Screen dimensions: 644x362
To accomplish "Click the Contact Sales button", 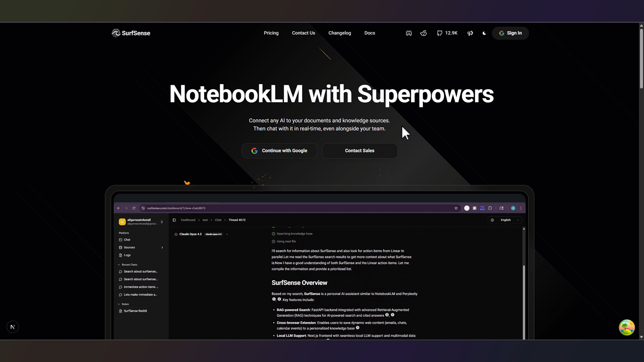I will click(360, 151).
